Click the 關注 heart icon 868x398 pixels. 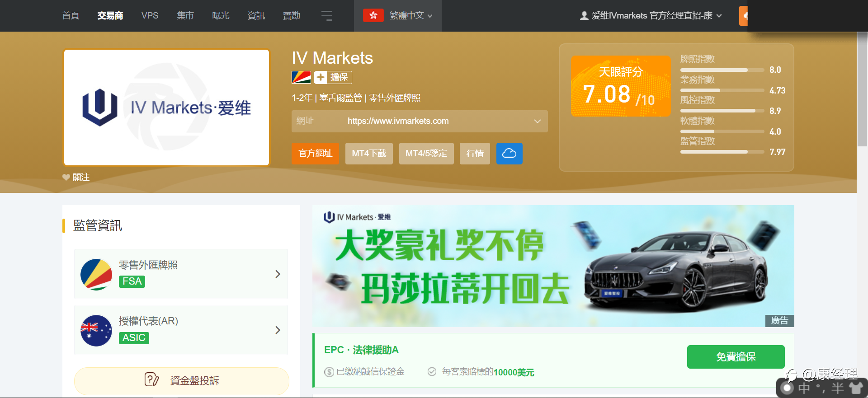[x=66, y=177]
